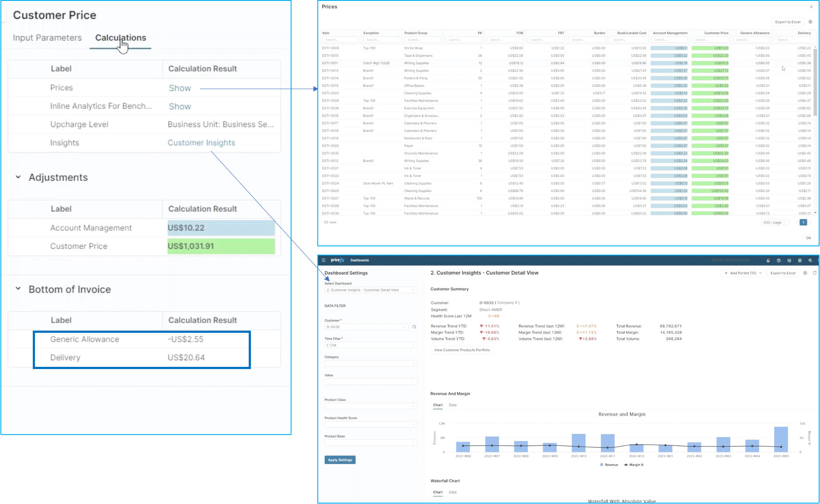Click the dashboard settings gear next to Export
The height and width of the screenshot is (504, 820).
(x=805, y=273)
